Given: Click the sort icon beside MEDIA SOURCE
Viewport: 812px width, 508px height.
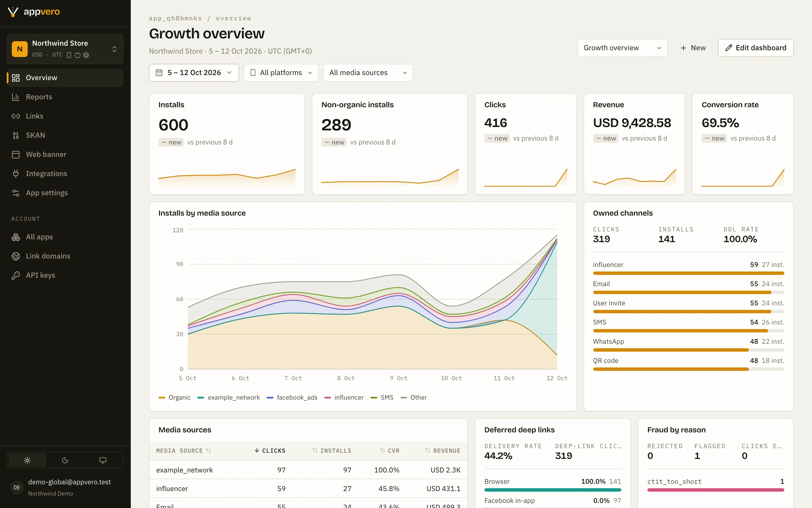Looking at the screenshot, I should pos(208,450).
